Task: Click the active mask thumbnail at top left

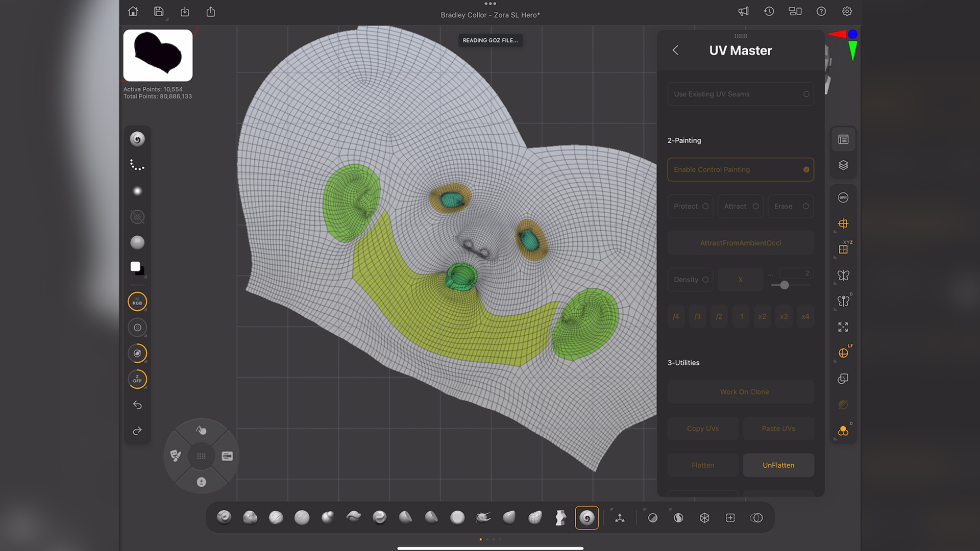Action: pyautogui.click(x=157, y=55)
